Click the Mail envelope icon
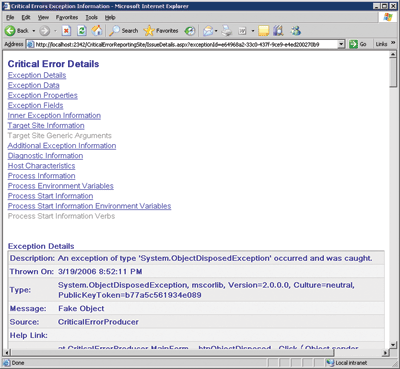The width and height of the screenshot is (400, 369). pos(208,31)
